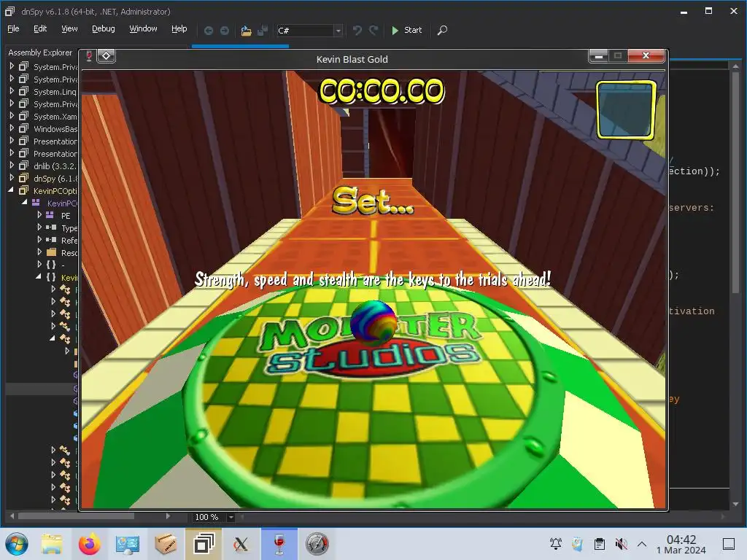This screenshot has height=560, width=747.
Task: Open the 100 % zoom dropdown
Action: (x=231, y=517)
